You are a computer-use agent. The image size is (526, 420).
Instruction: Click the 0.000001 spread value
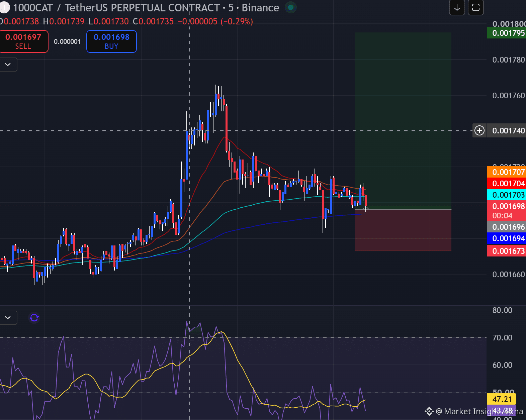[67, 41]
